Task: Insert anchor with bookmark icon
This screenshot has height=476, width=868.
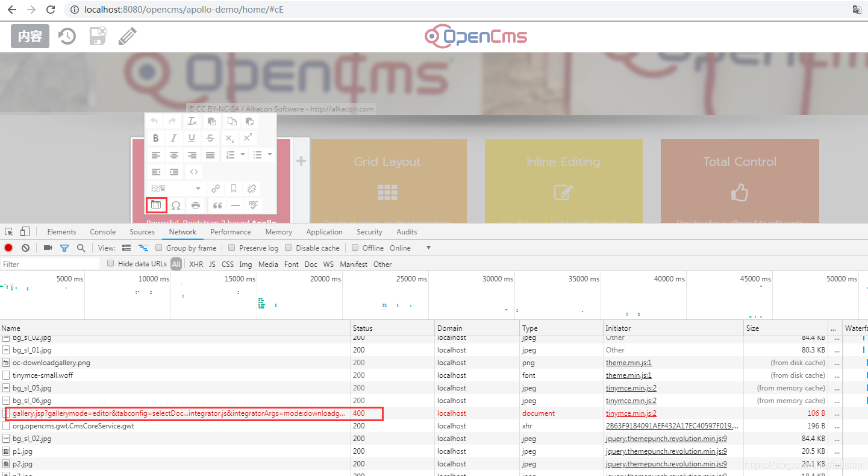Action: pos(234,189)
